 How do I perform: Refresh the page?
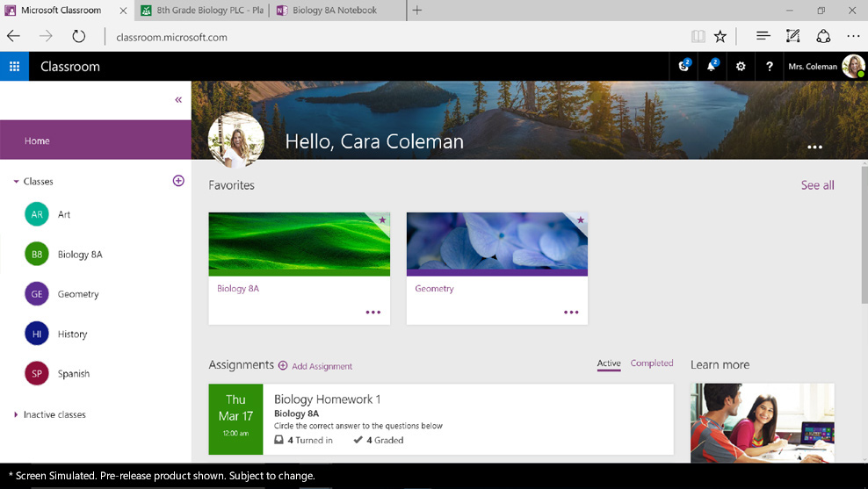point(78,37)
